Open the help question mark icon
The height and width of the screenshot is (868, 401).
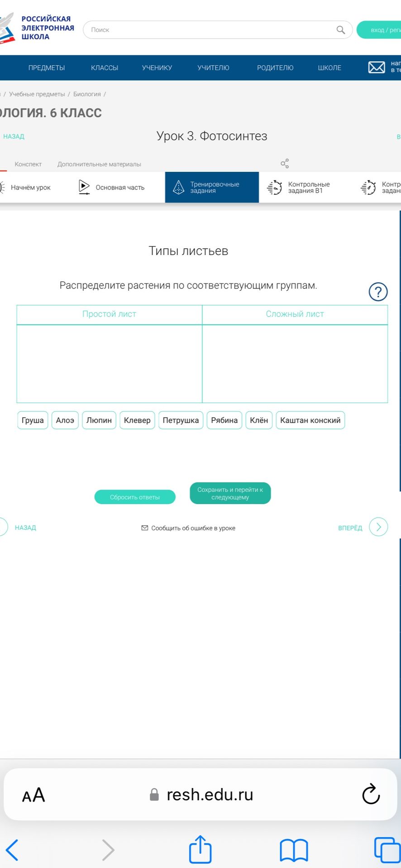click(378, 292)
